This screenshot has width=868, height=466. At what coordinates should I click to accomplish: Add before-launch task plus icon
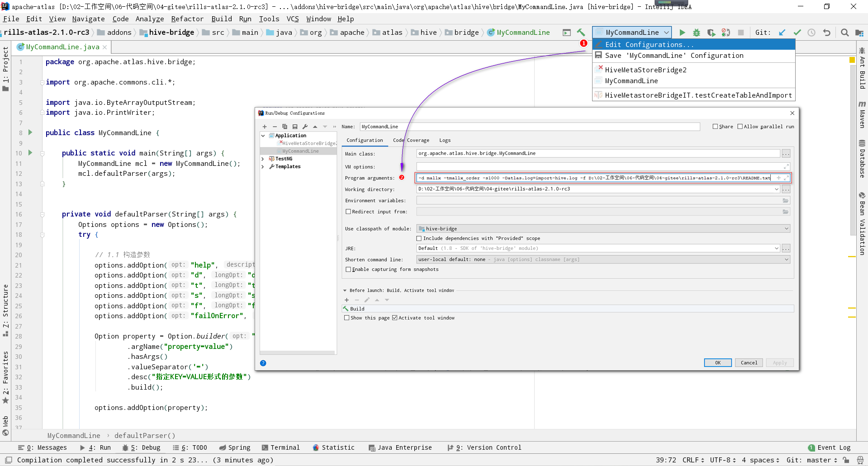(x=346, y=300)
